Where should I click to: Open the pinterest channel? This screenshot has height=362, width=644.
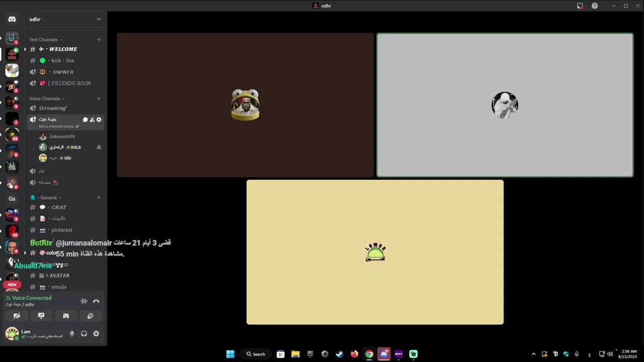pos(65,230)
